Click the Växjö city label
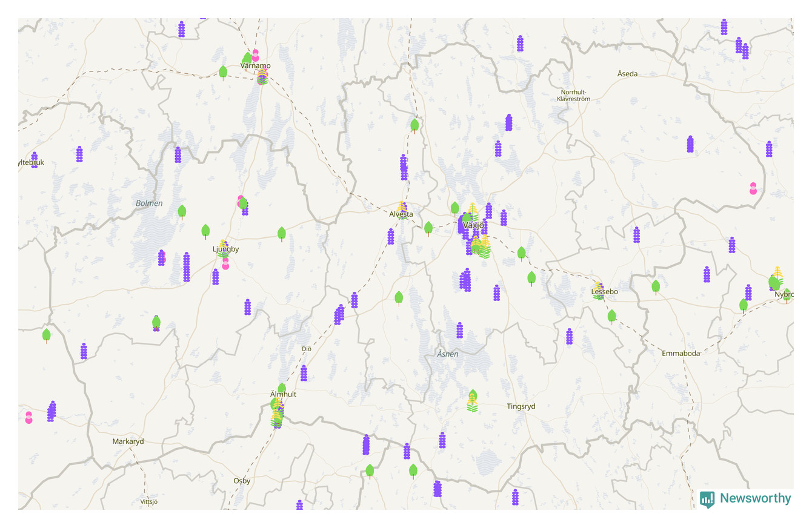This screenshot has height=528, width=812. tap(473, 225)
